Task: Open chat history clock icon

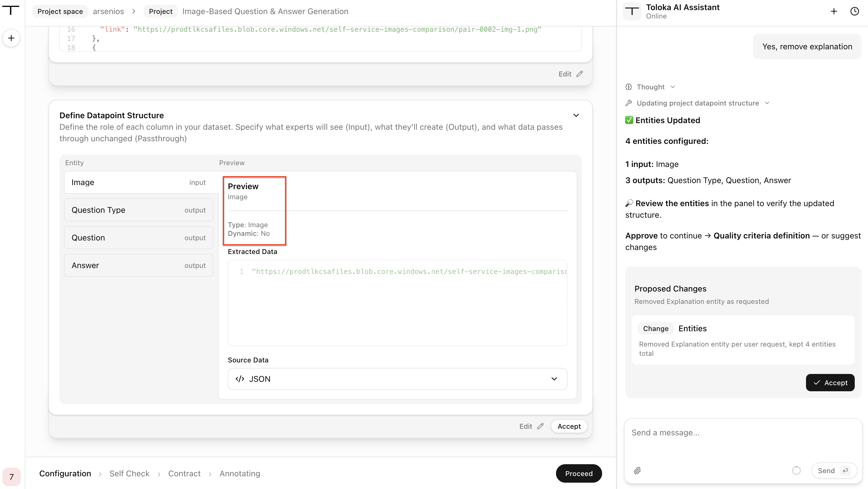Action: pos(854,12)
